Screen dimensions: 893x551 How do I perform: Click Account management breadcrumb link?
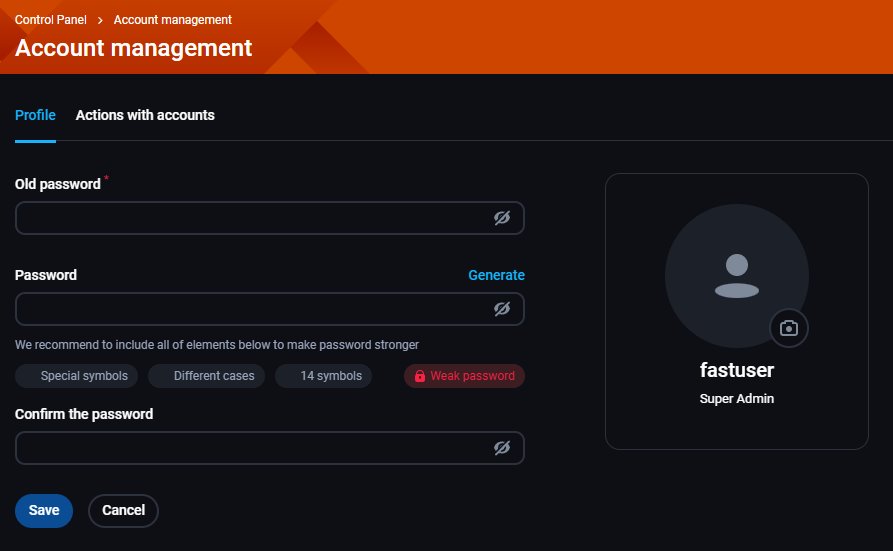(173, 20)
